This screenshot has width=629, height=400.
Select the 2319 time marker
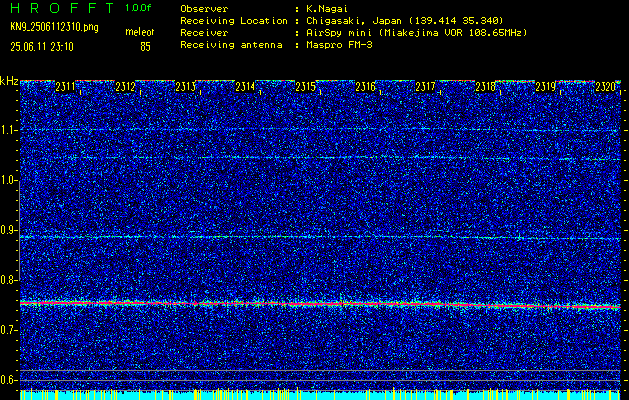tap(545, 86)
